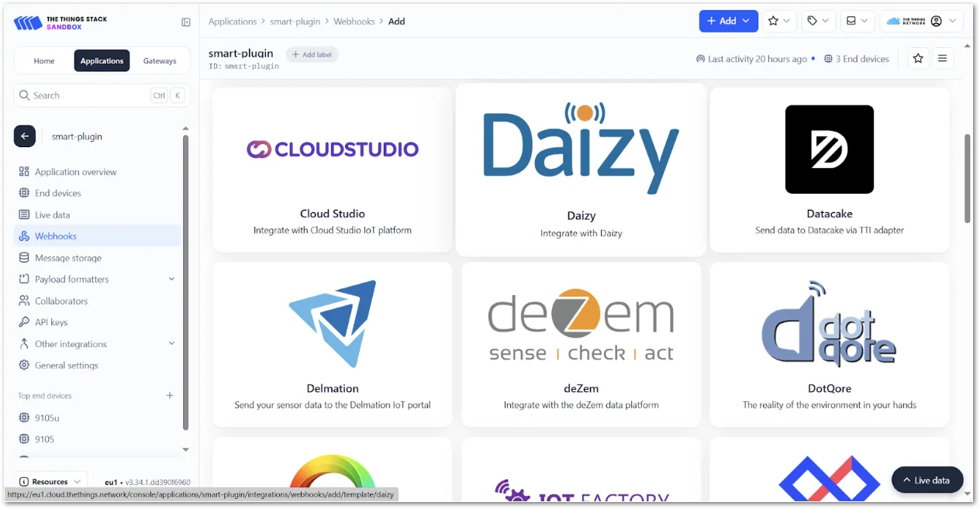Open the Resources dropdown at the bottom
The height and width of the screenshot is (509, 980).
(x=50, y=481)
